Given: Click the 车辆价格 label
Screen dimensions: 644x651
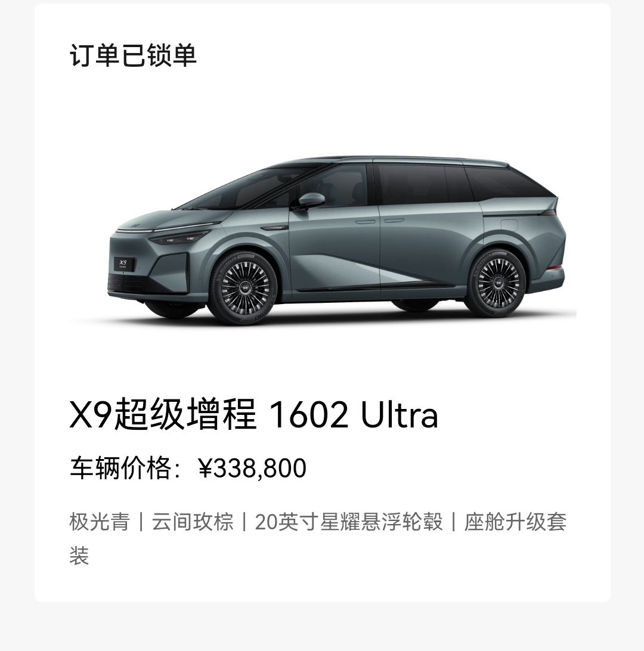Looking at the screenshot, I should click(120, 468).
